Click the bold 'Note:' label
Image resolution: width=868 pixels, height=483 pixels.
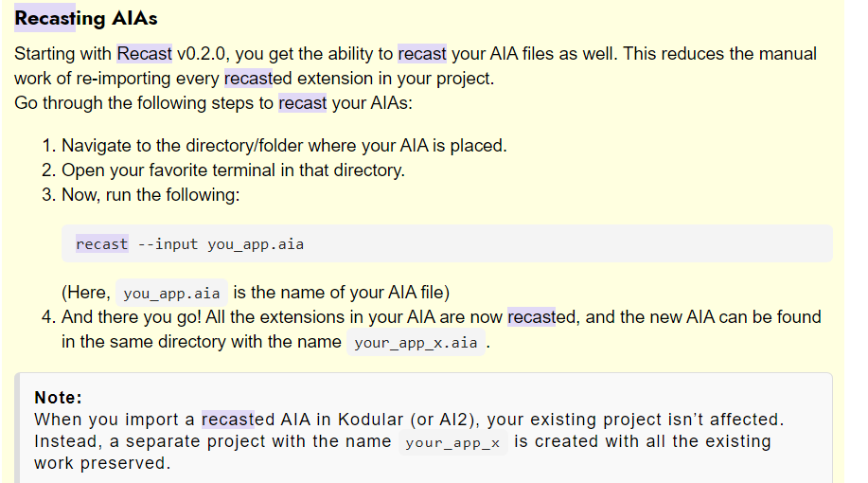58,398
